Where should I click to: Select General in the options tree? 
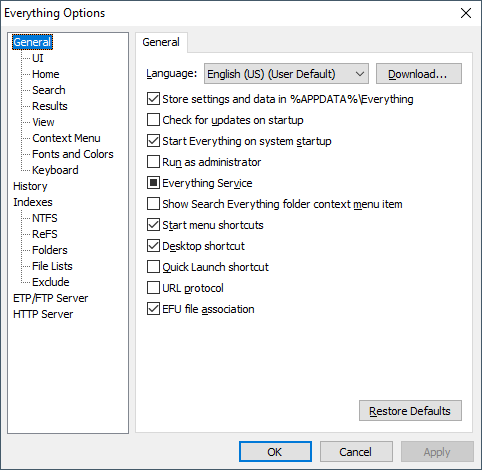32,42
